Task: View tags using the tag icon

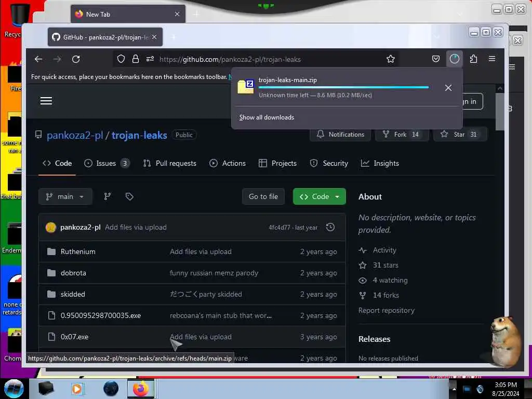Action: coord(129,196)
